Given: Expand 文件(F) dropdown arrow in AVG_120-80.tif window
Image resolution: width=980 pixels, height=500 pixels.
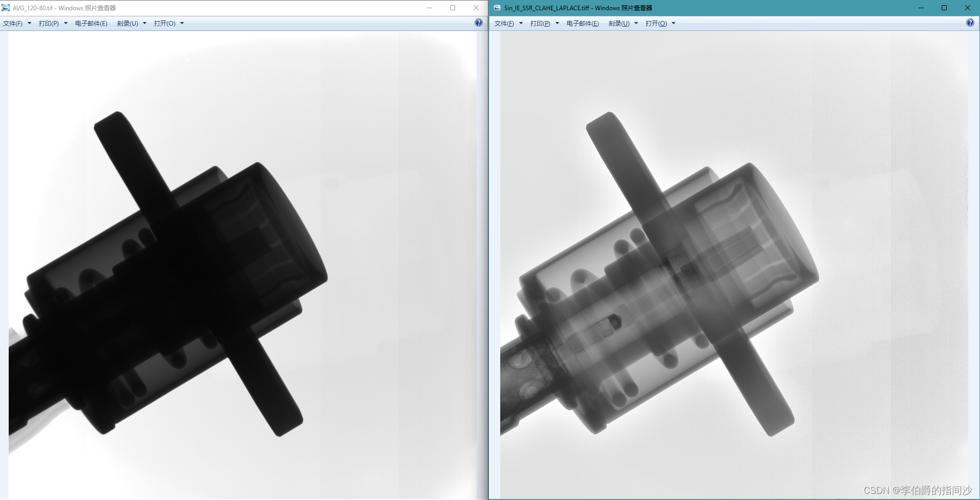Looking at the screenshot, I should [x=29, y=24].
